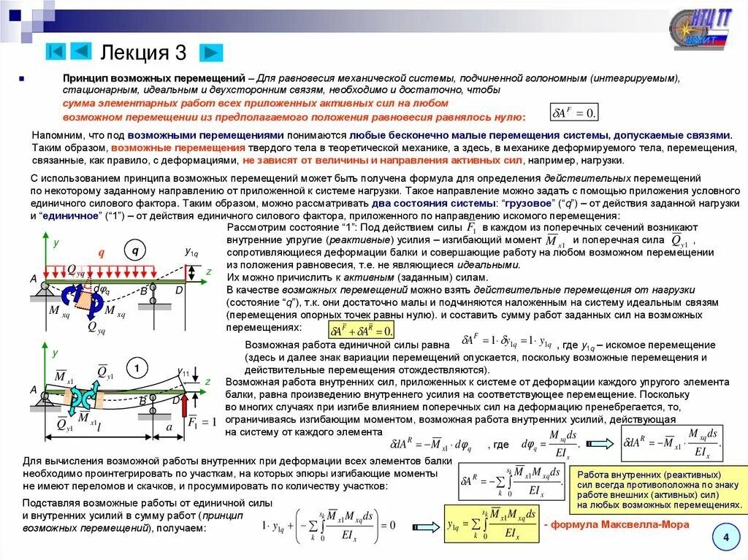
Task: Click the yellow note 'Работа внутренних (реактивных)'
Action: 659,490
